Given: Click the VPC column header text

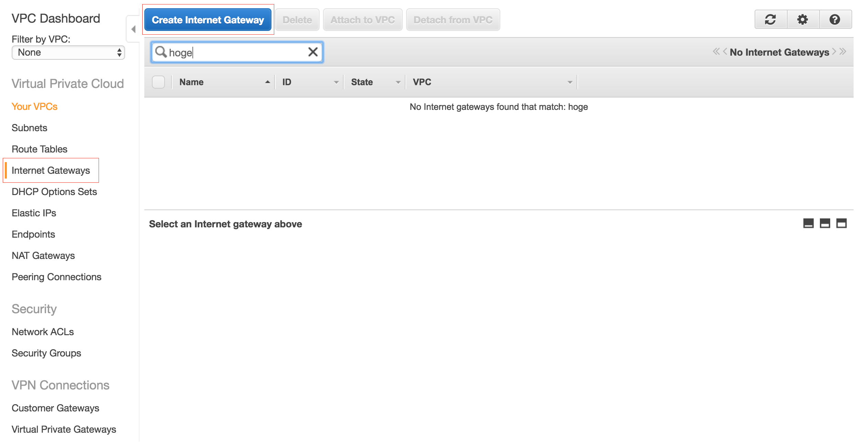Looking at the screenshot, I should (x=422, y=82).
